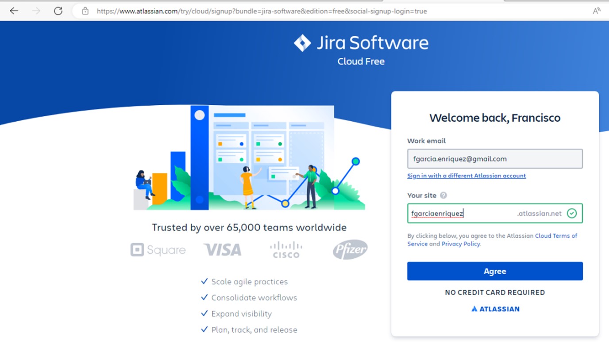Sign in with a different Atlassian account
The height and width of the screenshot is (364, 609).
(466, 176)
